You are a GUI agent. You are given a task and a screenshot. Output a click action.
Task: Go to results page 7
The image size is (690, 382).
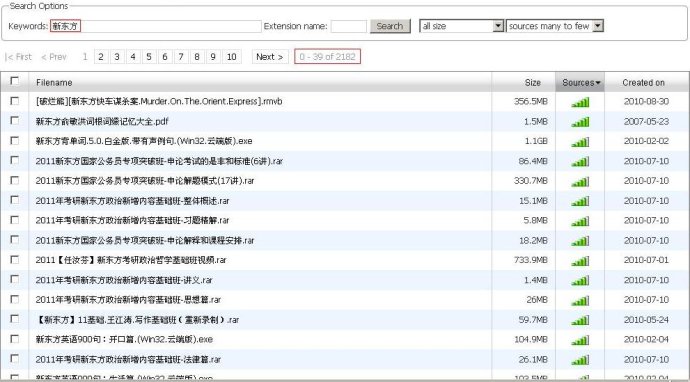pyautogui.click(x=181, y=57)
